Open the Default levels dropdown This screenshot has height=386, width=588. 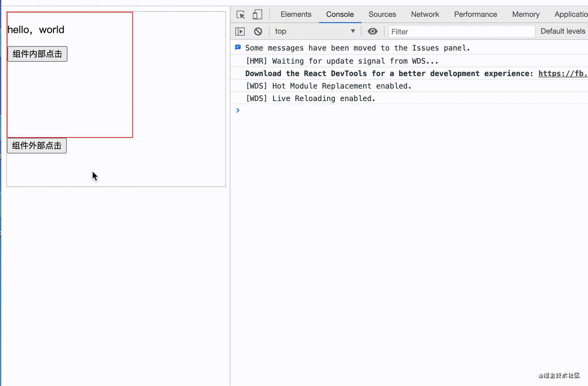563,31
